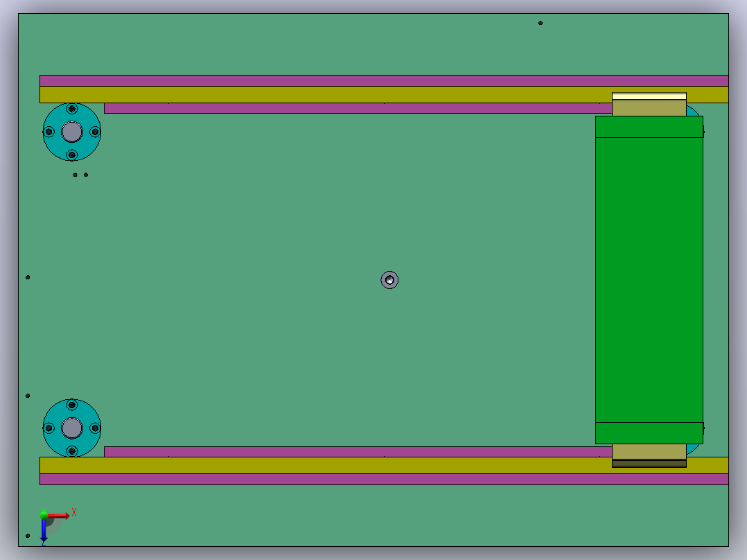Select the gray shaft in the upper-left flange
This screenshot has height=560, width=747.
tap(72, 132)
